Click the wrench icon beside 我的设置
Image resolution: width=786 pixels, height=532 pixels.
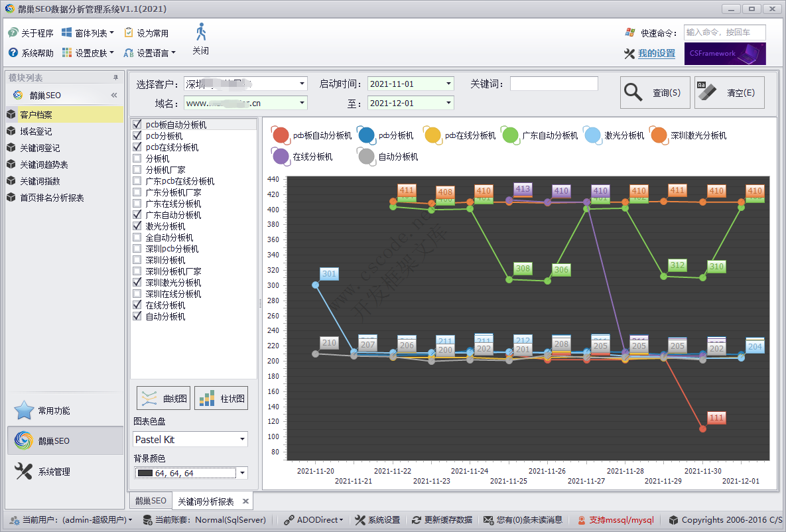[629, 53]
